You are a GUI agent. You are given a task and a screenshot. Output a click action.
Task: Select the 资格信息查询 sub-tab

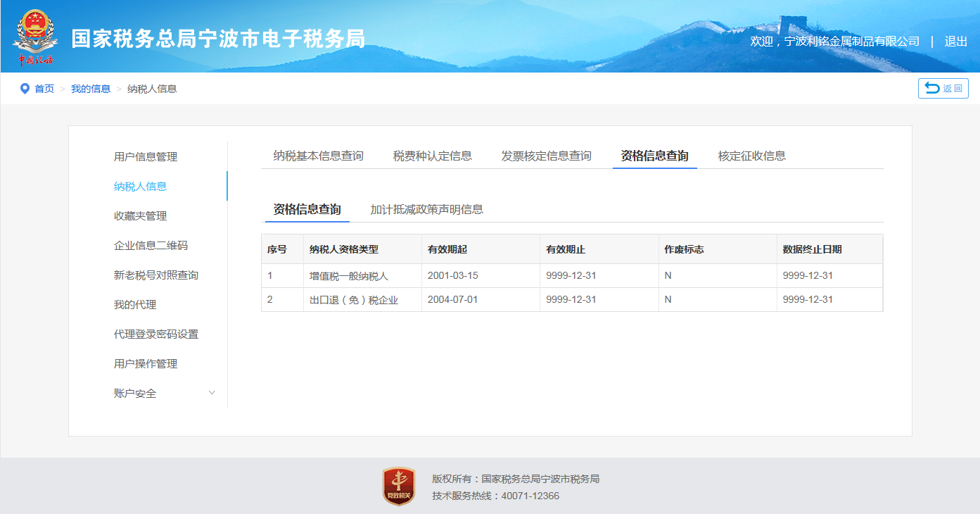point(307,209)
